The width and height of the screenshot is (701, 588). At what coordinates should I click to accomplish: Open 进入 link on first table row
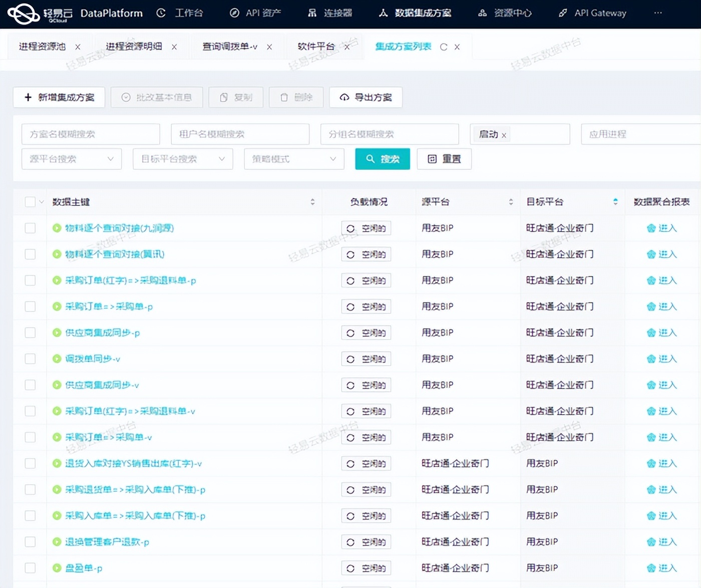(x=662, y=228)
